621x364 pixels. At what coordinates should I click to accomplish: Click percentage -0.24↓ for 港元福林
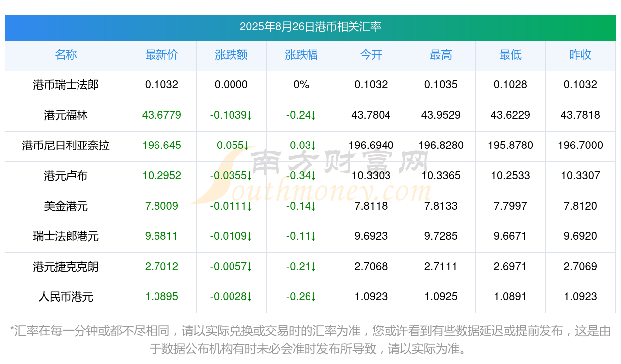(301, 115)
